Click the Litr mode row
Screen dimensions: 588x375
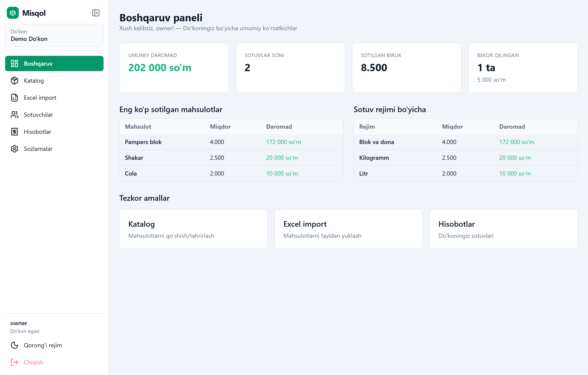[466, 174]
